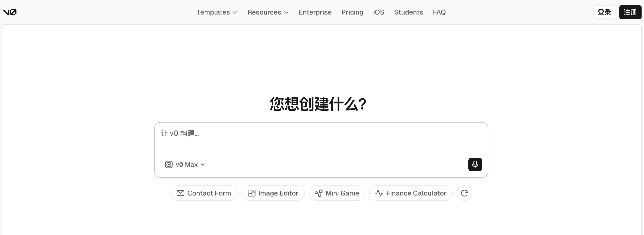This screenshot has height=235, width=644.
Task: Go to the Pricing page
Action: click(352, 12)
